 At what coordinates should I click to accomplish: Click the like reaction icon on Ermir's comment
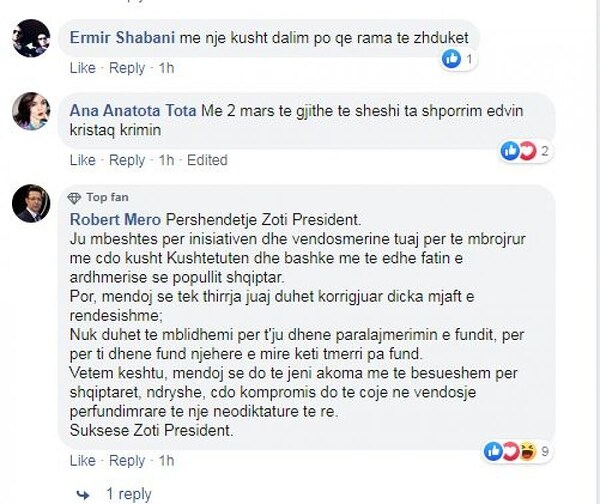(451, 59)
